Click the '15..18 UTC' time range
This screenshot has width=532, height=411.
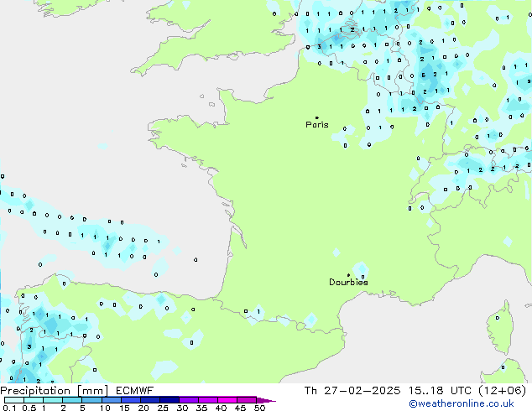click(x=440, y=391)
